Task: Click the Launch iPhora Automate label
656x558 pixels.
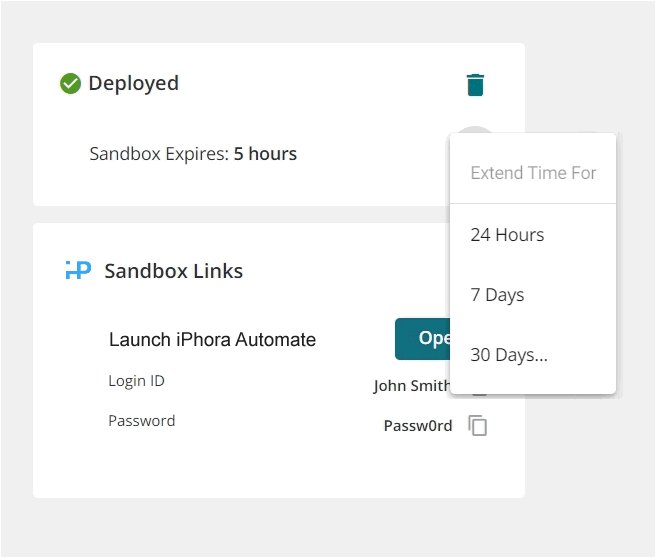Action: [x=212, y=339]
